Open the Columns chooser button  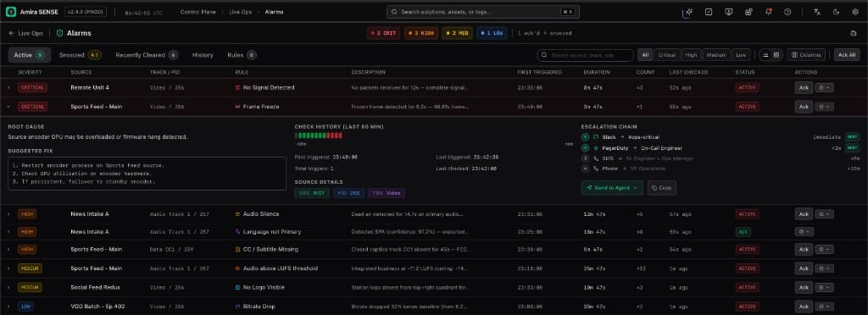(806, 55)
